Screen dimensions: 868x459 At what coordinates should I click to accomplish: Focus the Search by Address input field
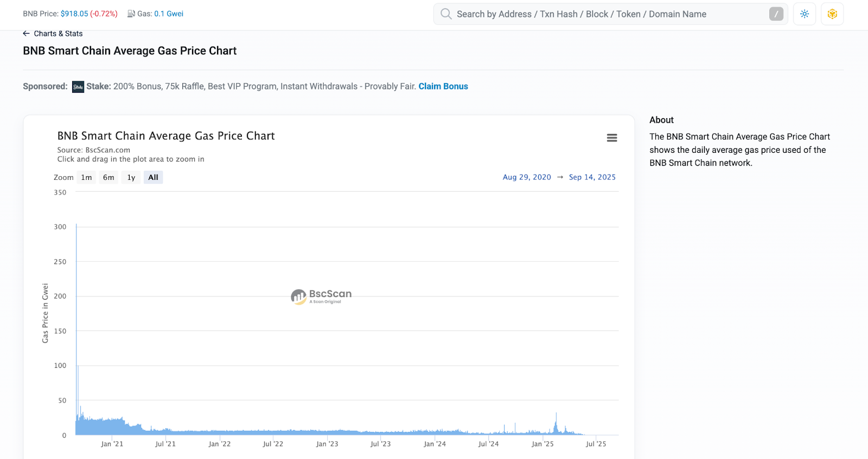click(x=610, y=14)
